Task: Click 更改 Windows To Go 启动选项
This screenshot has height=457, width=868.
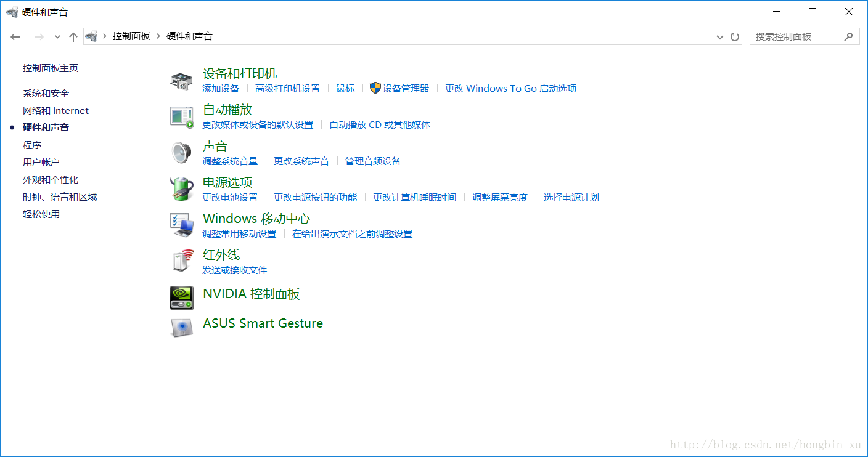Action: (x=511, y=89)
